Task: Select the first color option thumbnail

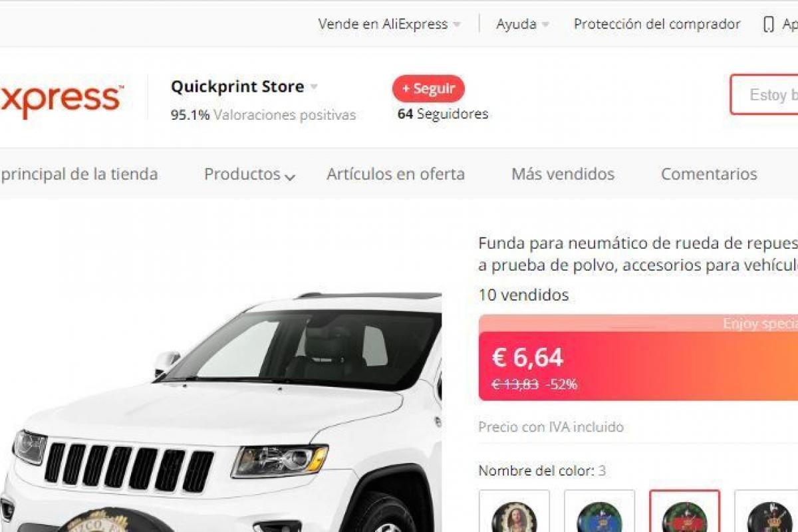Action: pos(514,511)
